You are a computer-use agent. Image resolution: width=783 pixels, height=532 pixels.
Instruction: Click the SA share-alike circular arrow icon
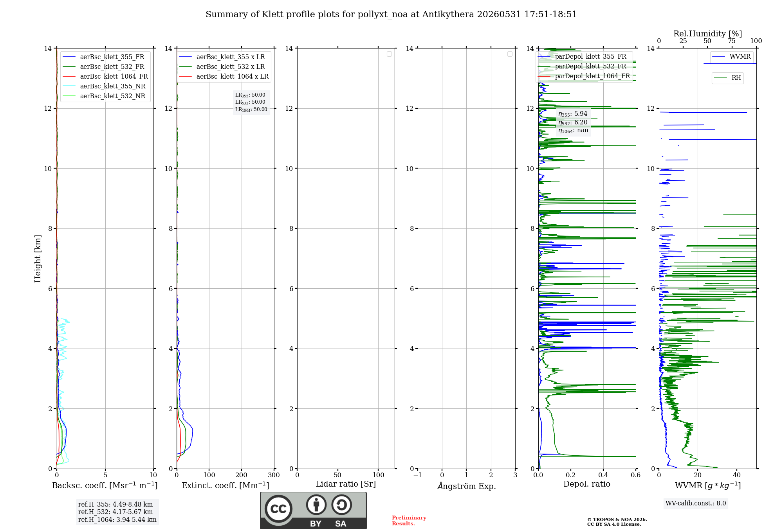(x=341, y=505)
